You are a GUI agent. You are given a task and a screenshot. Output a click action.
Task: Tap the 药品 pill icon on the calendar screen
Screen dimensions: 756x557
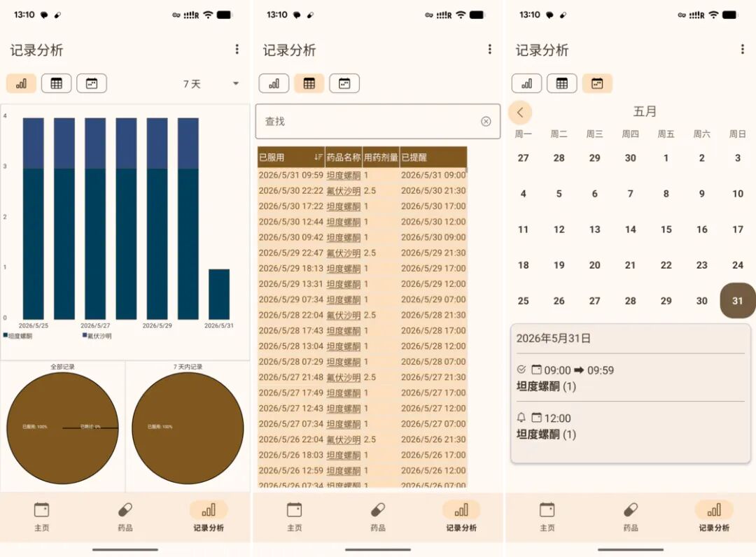tap(630, 509)
